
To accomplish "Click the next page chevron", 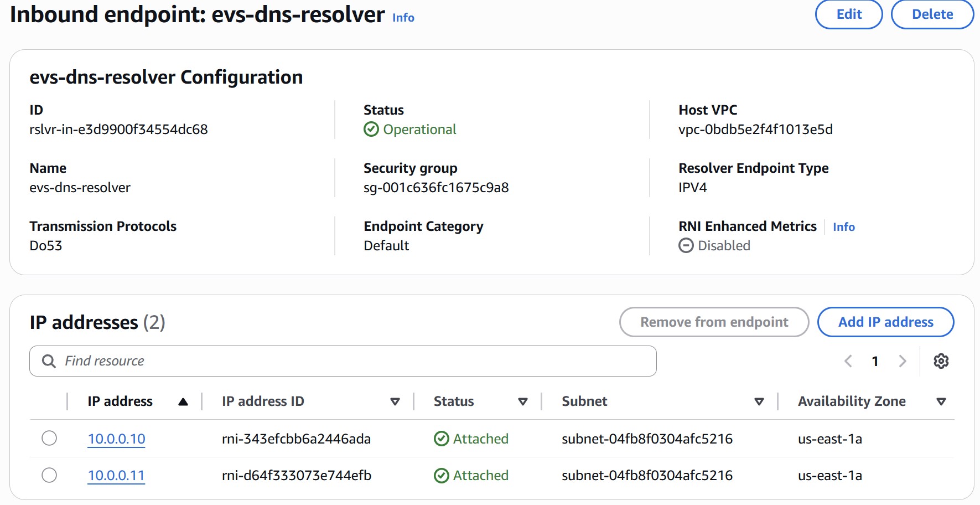I will pyautogui.click(x=903, y=360).
